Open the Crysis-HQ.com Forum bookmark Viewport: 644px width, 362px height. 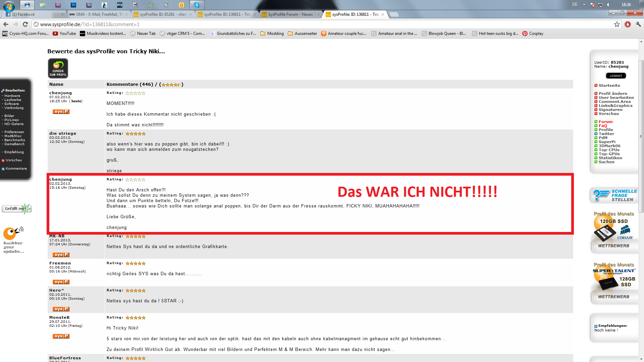pos(25,34)
